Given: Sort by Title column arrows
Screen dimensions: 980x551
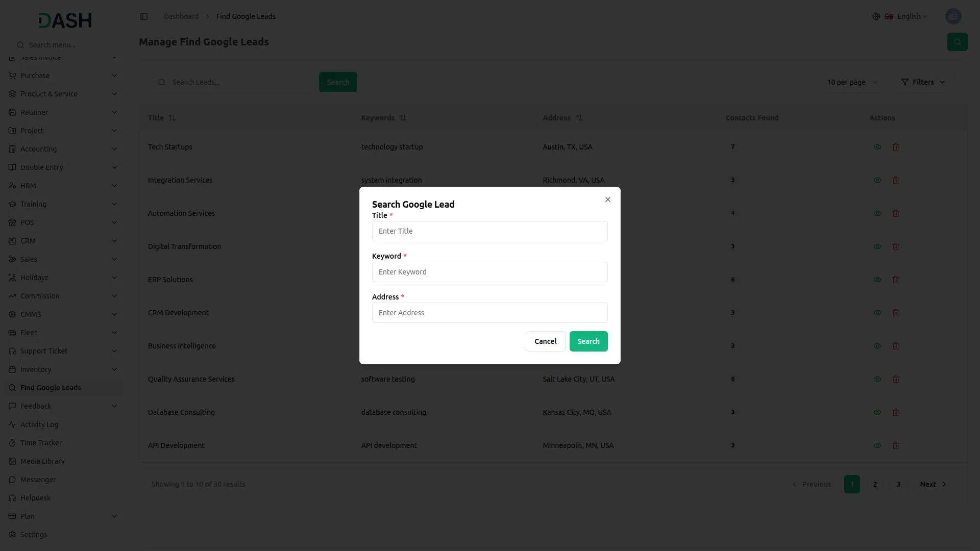Looking at the screenshot, I should coord(172,118).
